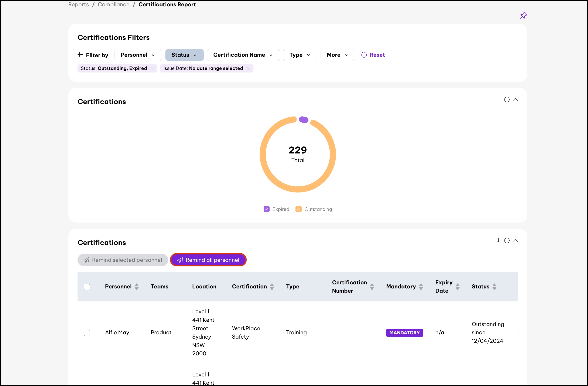Toggle the Outstanding legend checkbox
The image size is (588, 386).
click(298, 209)
